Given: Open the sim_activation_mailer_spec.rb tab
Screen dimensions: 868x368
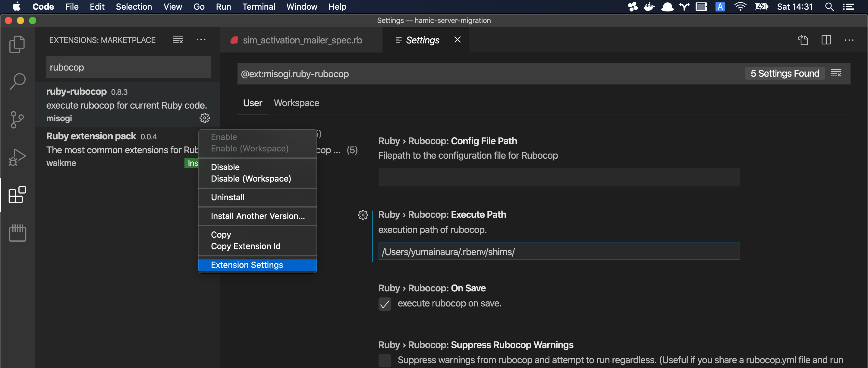Looking at the screenshot, I should pos(301,40).
